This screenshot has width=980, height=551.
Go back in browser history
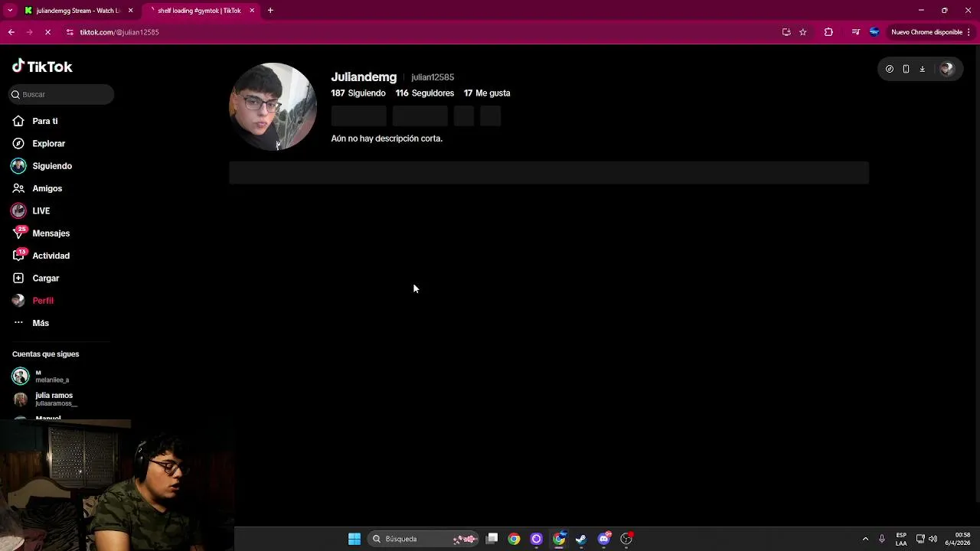[11, 32]
